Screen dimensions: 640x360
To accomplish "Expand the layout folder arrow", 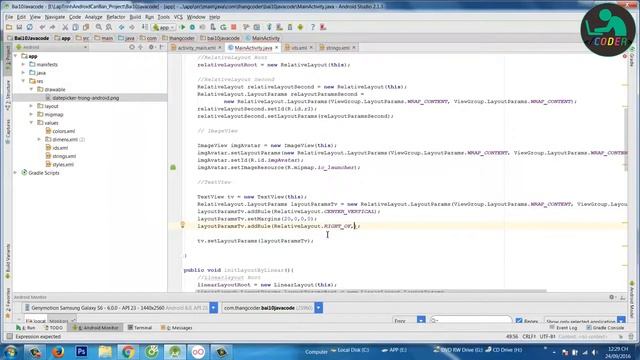I will click(31, 106).
